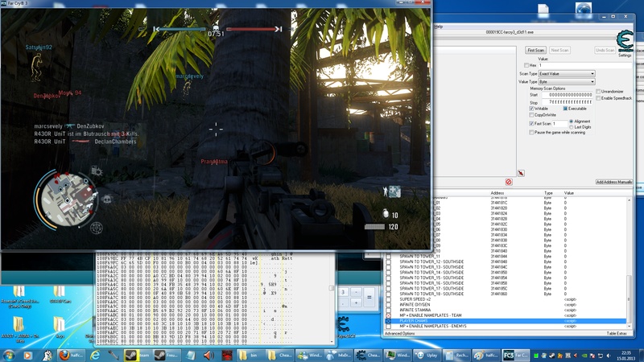The image size is (644, 362).
Task: Click the Fast Scan alignment number field
Action: pos(559,124)
